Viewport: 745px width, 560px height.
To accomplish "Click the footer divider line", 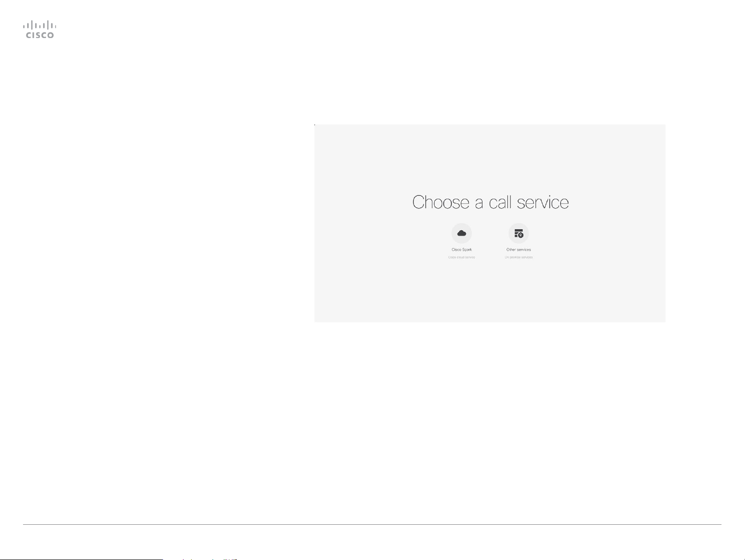I will pyautogui.click(x=372, y=524).
